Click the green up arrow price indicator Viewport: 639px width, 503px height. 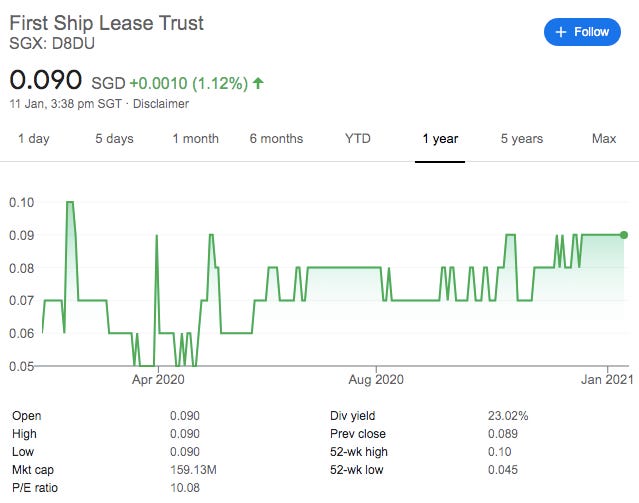point(258,83)
